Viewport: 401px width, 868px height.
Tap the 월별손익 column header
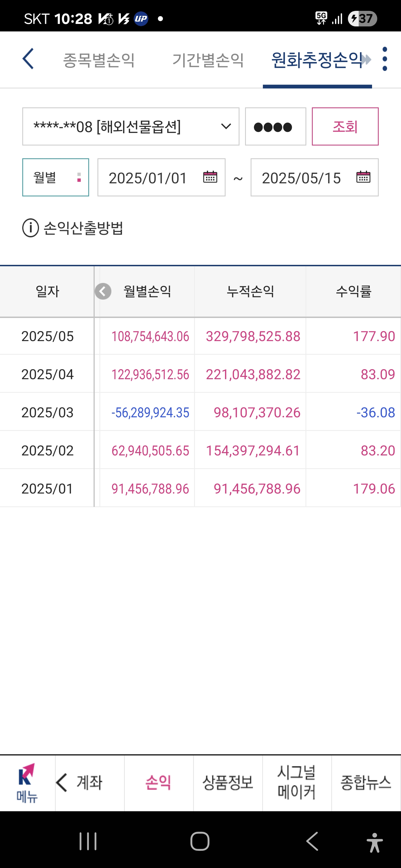(147, 292)
